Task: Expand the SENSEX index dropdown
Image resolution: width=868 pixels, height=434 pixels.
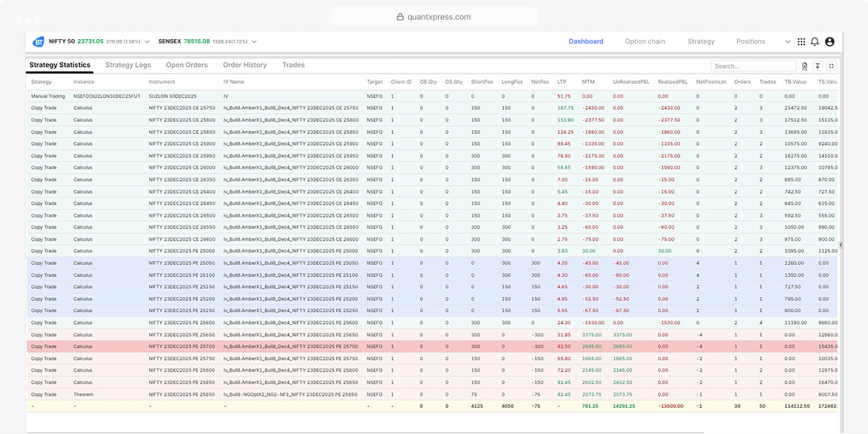Action: pyautogui.click(x=254, y=41)
